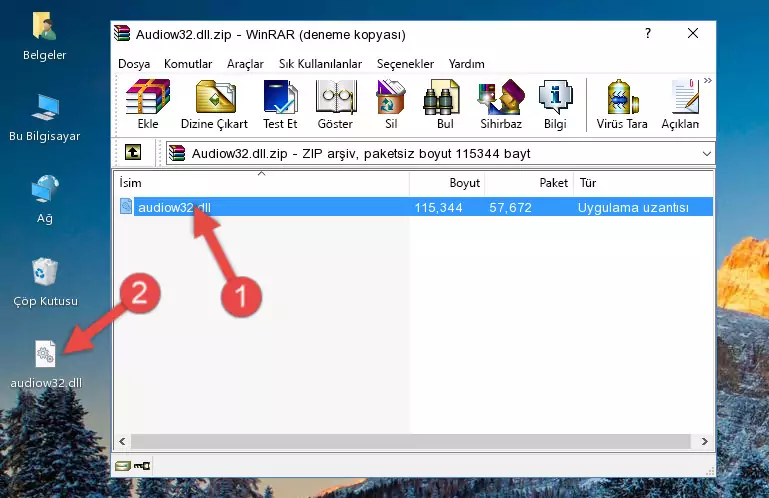769x498 pixels.
Task: Click the drive icon in status bar
Action: coord(123,466)
